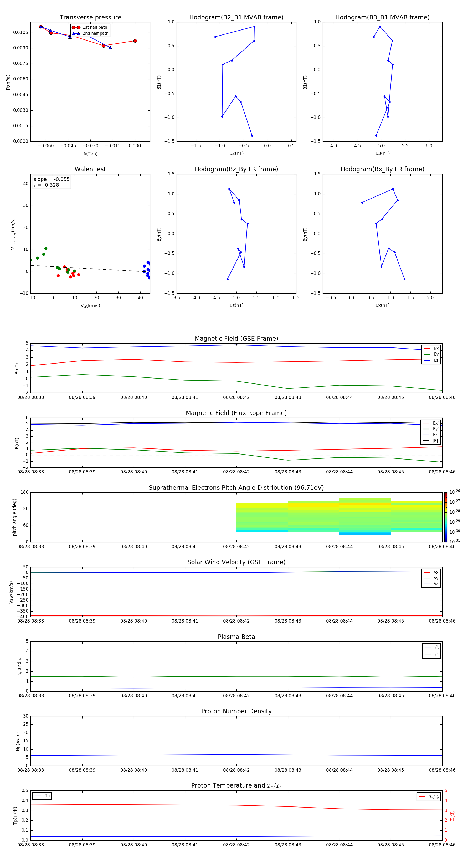The image size is (473, 868).
Task: Click the red "Te/Tp" legend box
Action: coord(429,796)
